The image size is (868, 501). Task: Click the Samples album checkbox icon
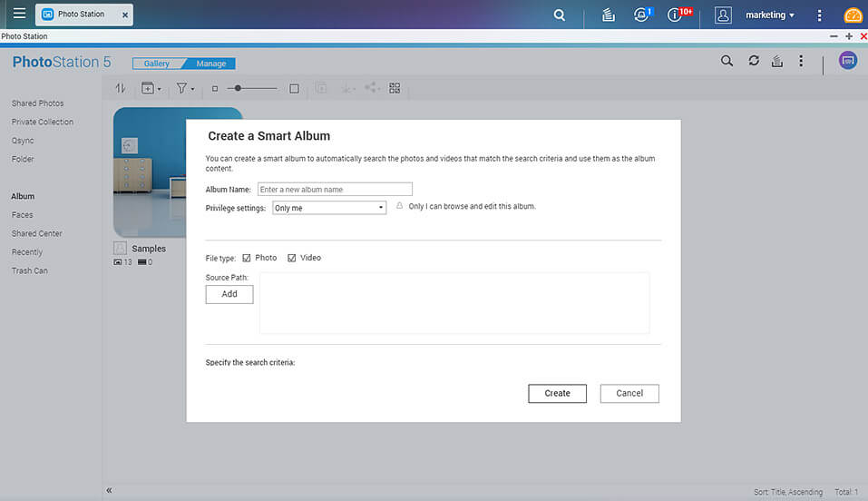point(120,248)
